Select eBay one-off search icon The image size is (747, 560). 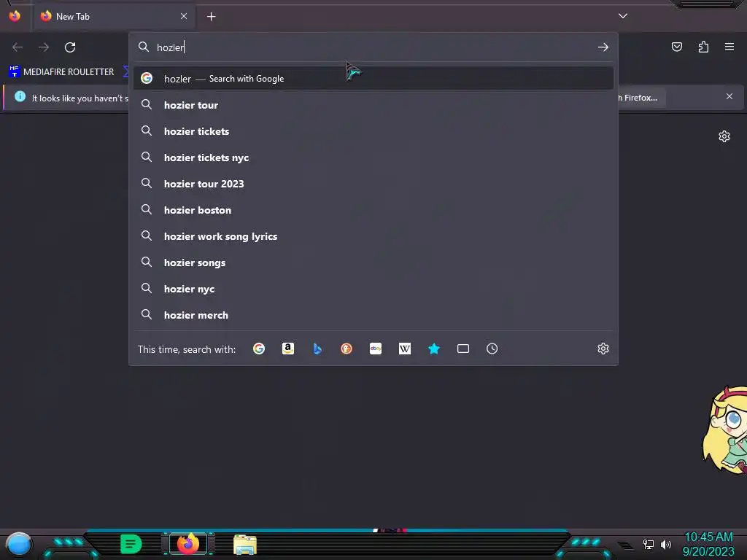(376, 349)
